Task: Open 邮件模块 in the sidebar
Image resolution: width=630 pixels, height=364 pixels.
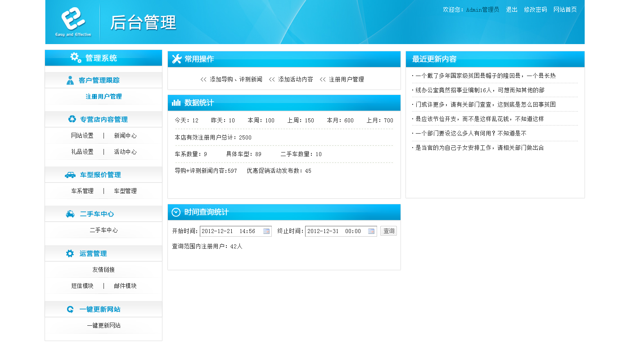Action: click(x=125, y=286)
